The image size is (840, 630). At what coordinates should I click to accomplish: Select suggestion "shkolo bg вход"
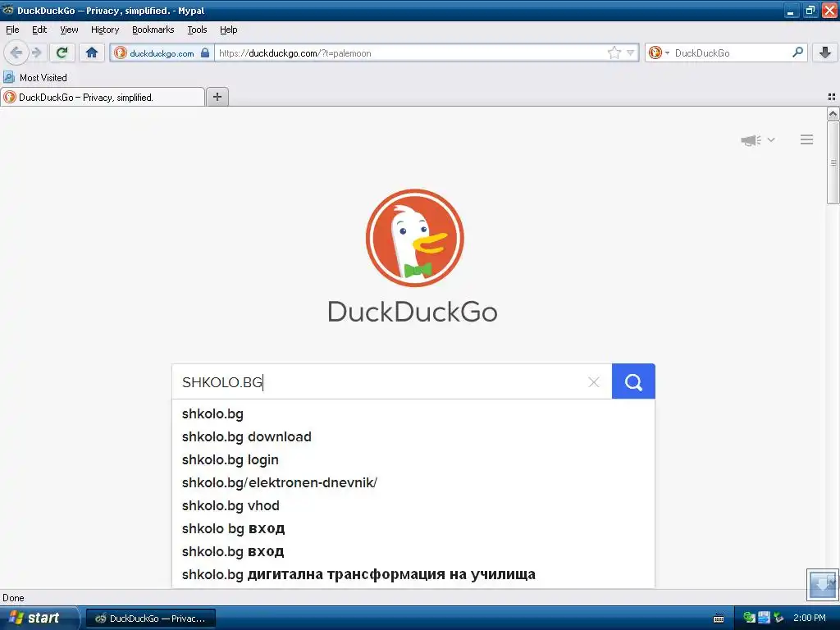(x=413, y=529)
